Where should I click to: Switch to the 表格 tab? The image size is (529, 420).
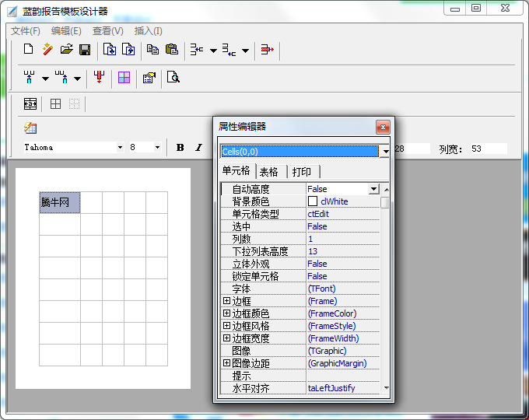(269, 172)
